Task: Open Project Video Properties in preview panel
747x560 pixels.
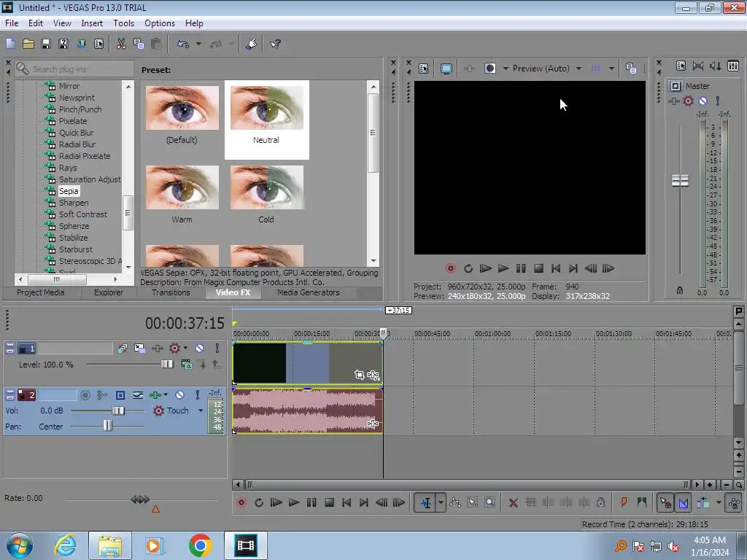Action: [x=424, y=69]
